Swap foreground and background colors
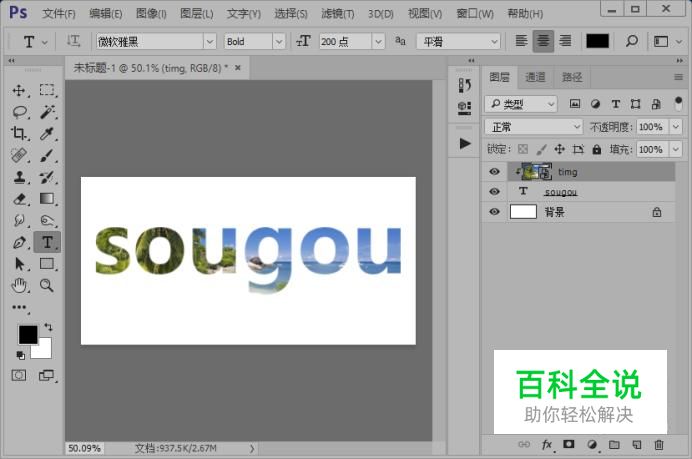Image resolution: width=692 pixels, height=459 pixels. (48, 327)
